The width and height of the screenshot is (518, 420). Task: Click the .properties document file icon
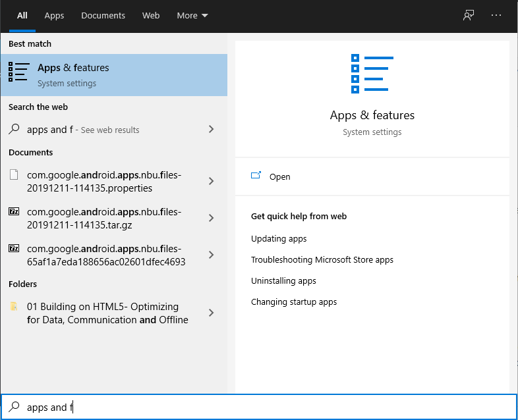(14, 175)
